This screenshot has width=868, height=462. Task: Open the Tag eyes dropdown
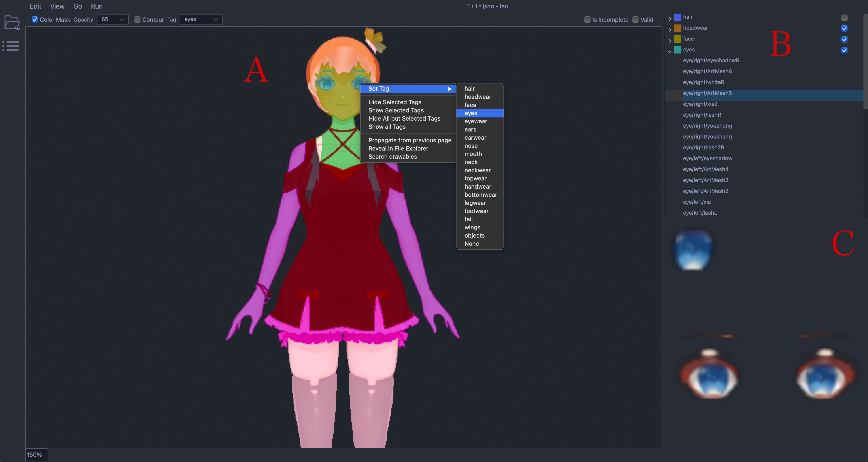201,19
